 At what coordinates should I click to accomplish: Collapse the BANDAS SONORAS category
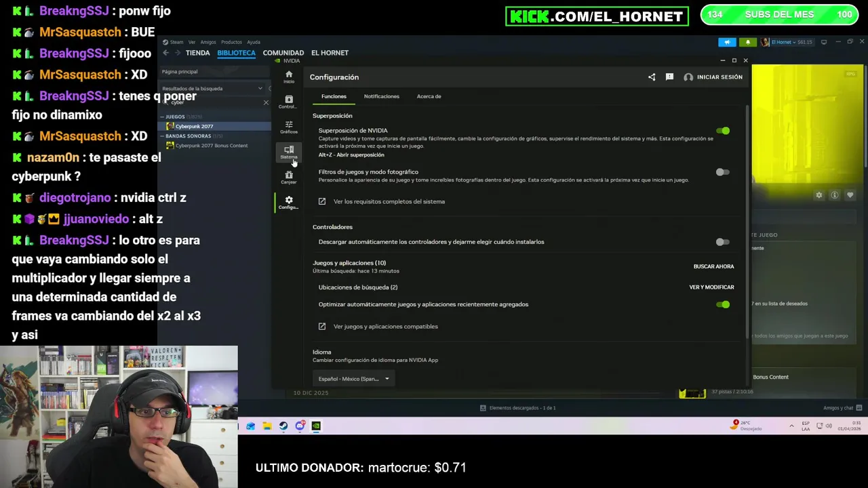[x=162, y=136]
